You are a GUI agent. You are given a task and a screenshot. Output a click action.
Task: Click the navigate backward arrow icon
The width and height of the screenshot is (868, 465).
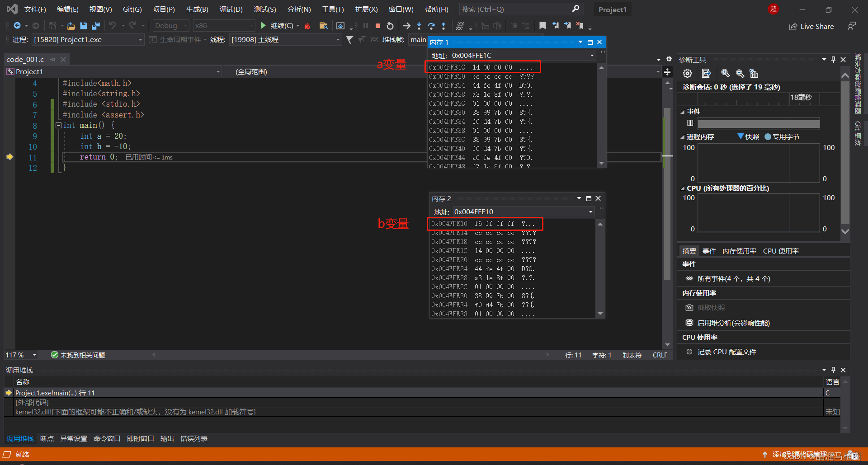point(17,26)
